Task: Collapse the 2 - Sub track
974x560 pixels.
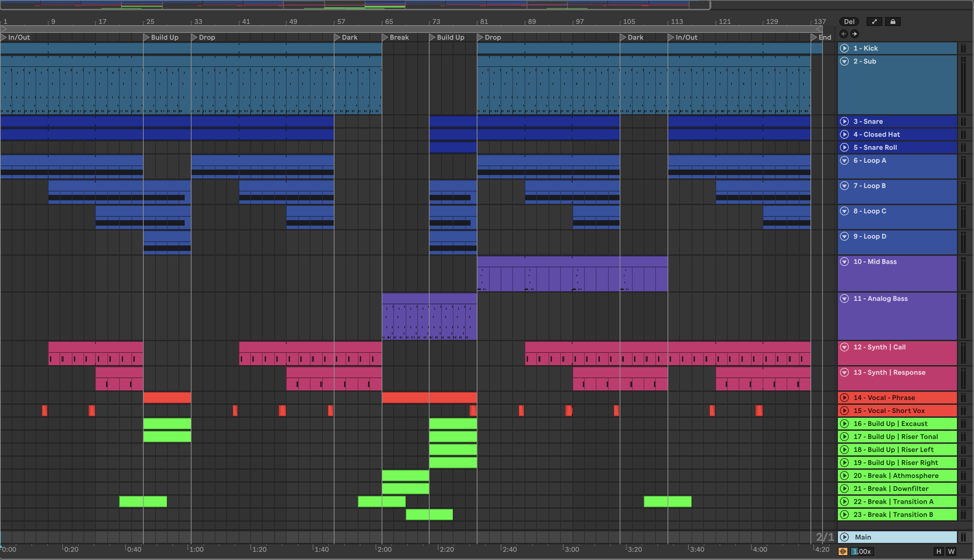Action: (844, 61)
